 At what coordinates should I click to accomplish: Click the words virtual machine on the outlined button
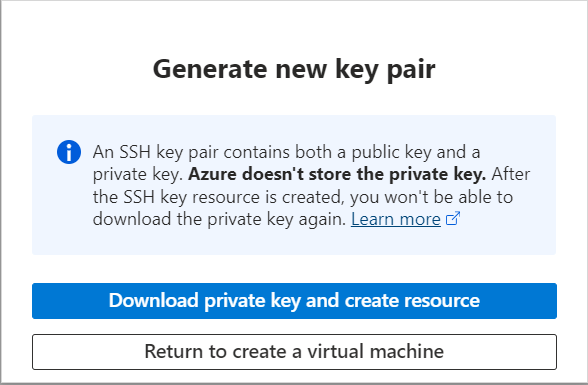tap(376, 352)
